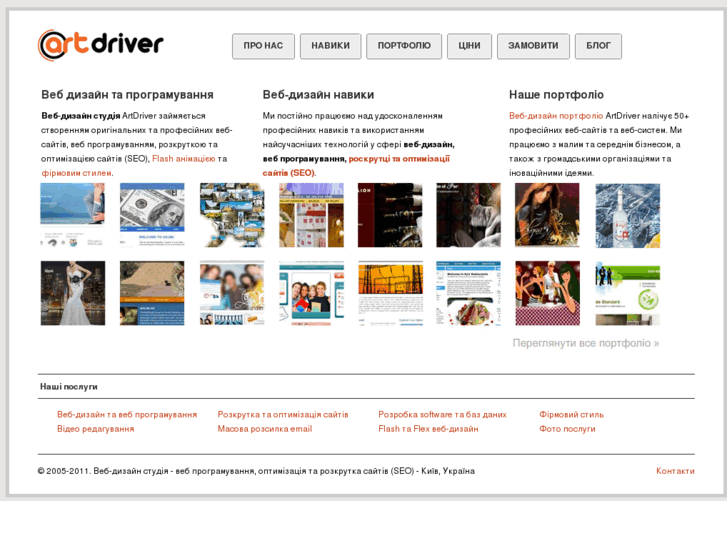Click the 'Наші послуги' section title
The image size is (727, 545).
(69, 387)
